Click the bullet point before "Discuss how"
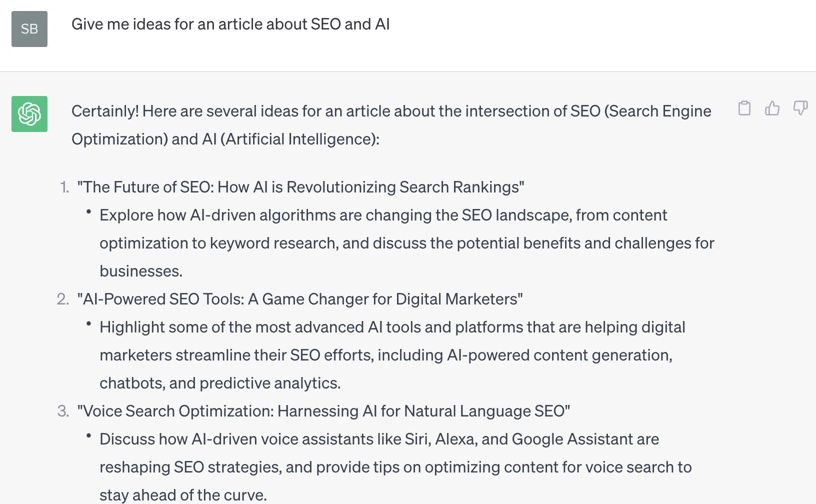The image size is (816, 504). (x=88, y=436)
